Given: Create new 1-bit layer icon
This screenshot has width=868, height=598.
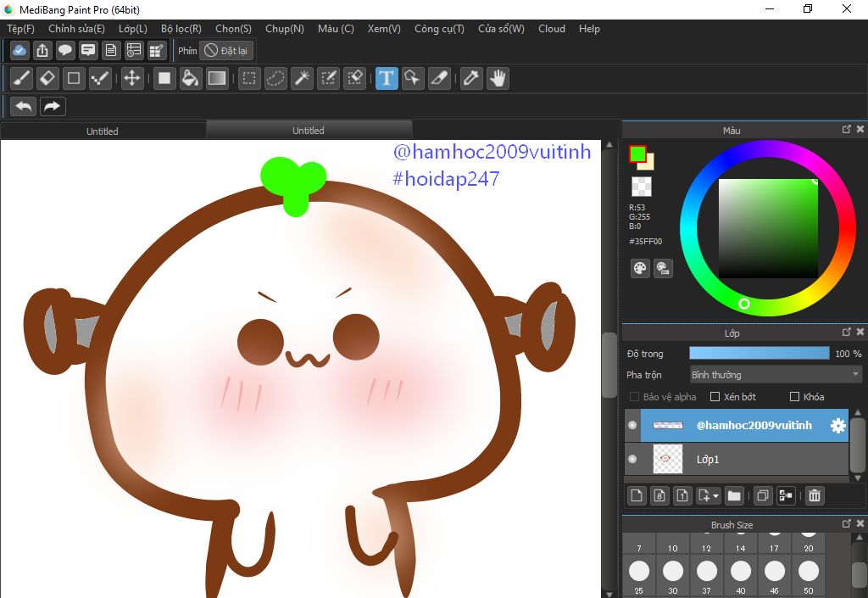Looking at the screenshot, I should 682,495.
